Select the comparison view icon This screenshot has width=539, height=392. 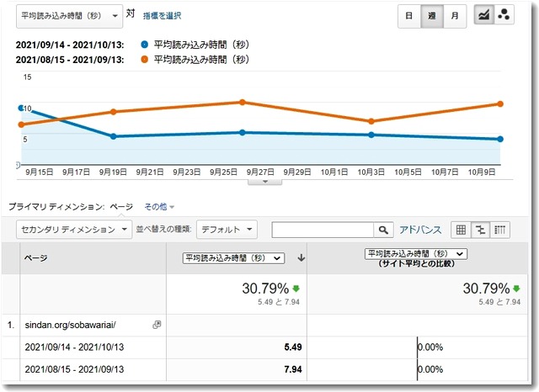pyautogui.click(x=481, y=229)
